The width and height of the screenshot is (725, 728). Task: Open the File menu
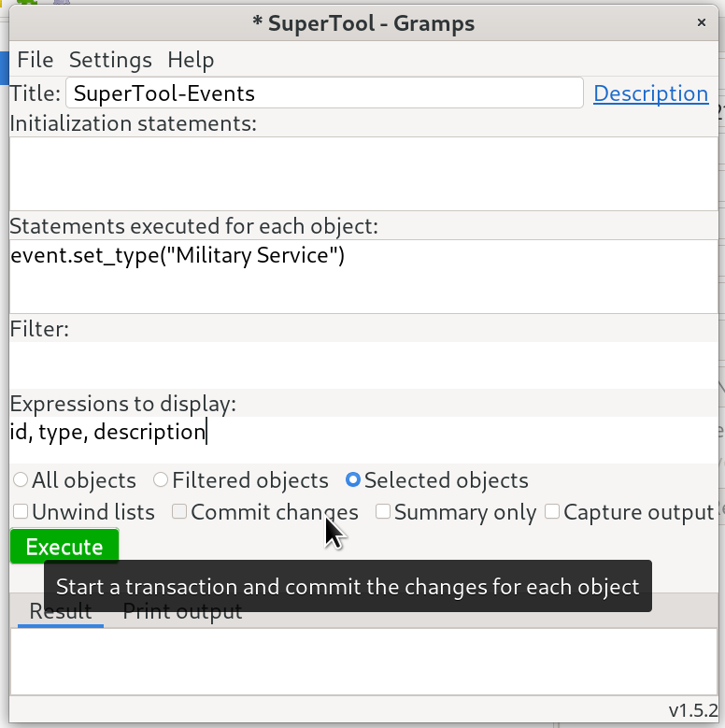tap(36, 60)
